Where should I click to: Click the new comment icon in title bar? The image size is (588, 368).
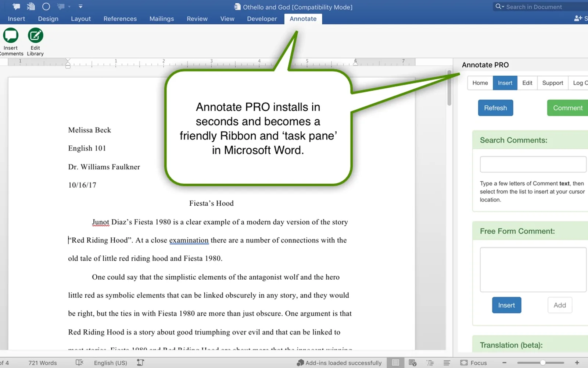pyautogui.click(x=16, y=7)
